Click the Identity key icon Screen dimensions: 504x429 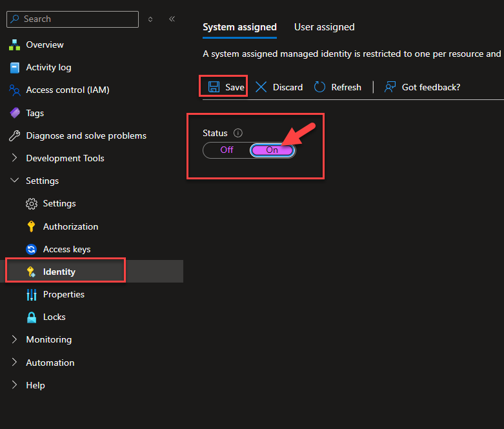point(31,272)
